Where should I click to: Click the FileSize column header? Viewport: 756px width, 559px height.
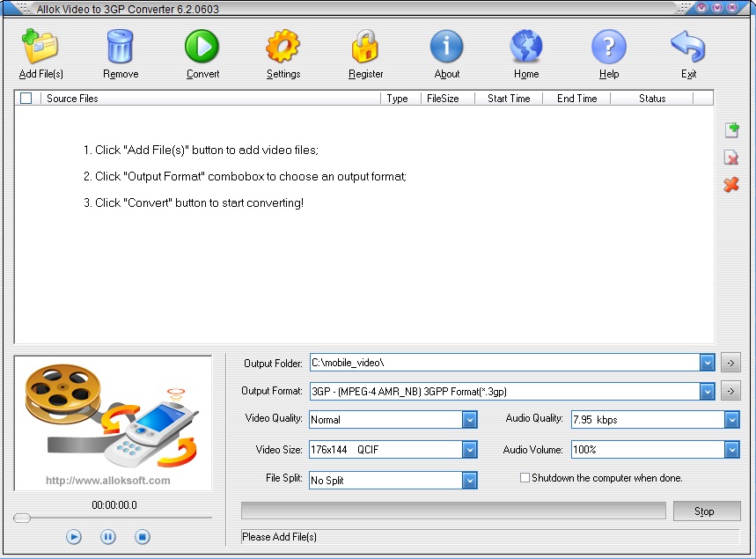447,99
